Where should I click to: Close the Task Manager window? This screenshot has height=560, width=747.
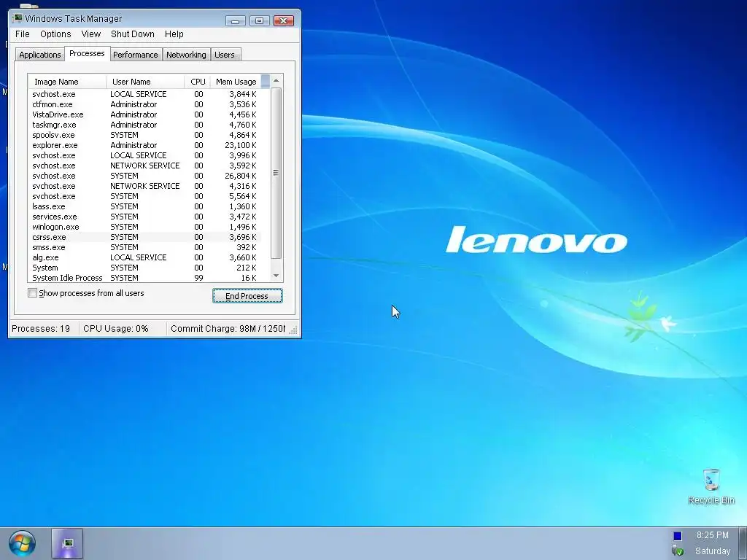click(284, 20)
